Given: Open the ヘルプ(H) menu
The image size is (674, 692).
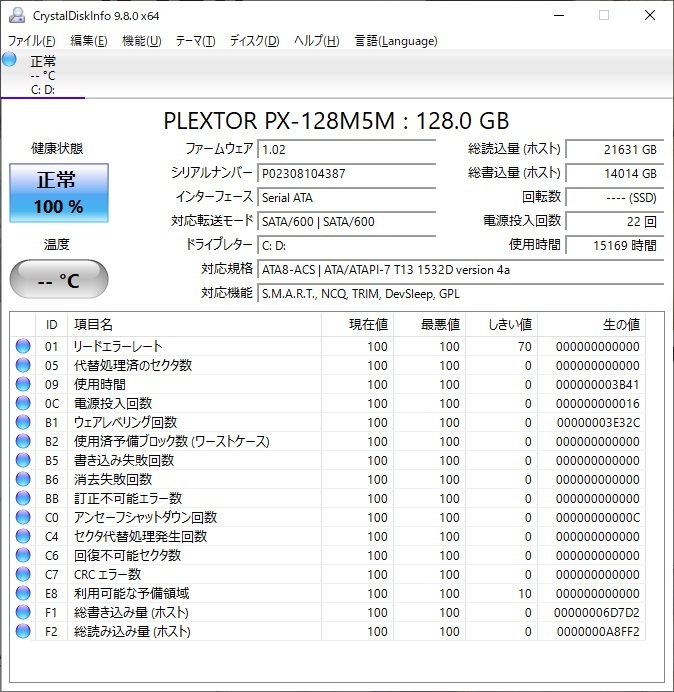Looking at the screenshot, I should 317,41.
